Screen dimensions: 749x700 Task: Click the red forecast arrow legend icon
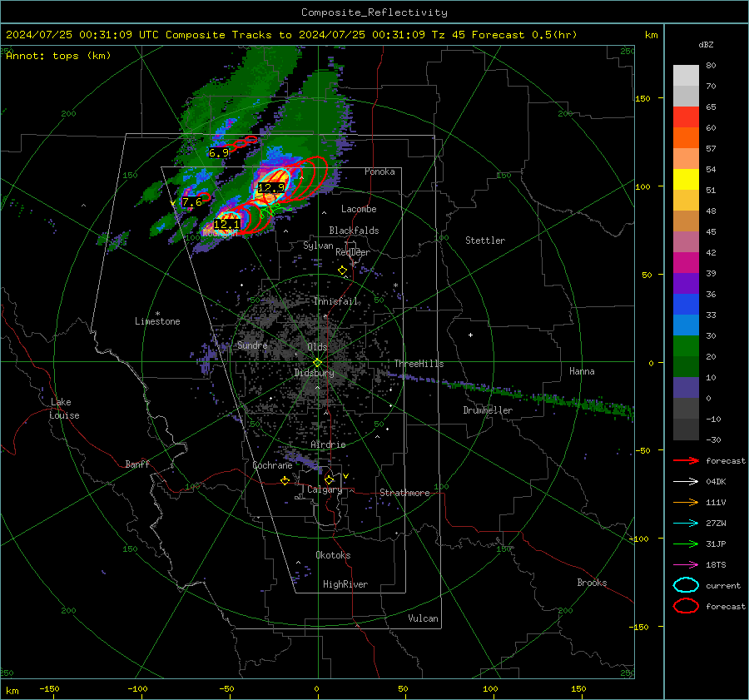point(686,460)
